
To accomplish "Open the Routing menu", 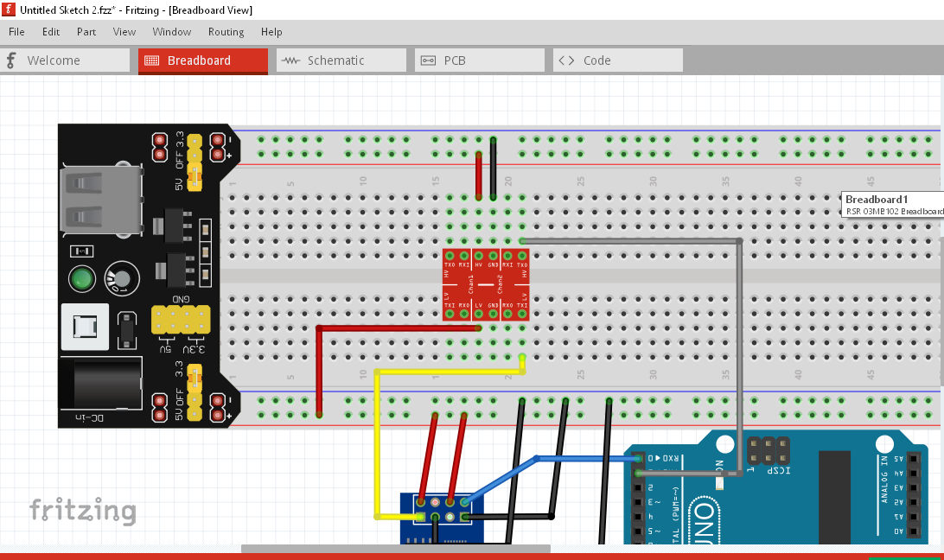I will (x=226, y=32).
